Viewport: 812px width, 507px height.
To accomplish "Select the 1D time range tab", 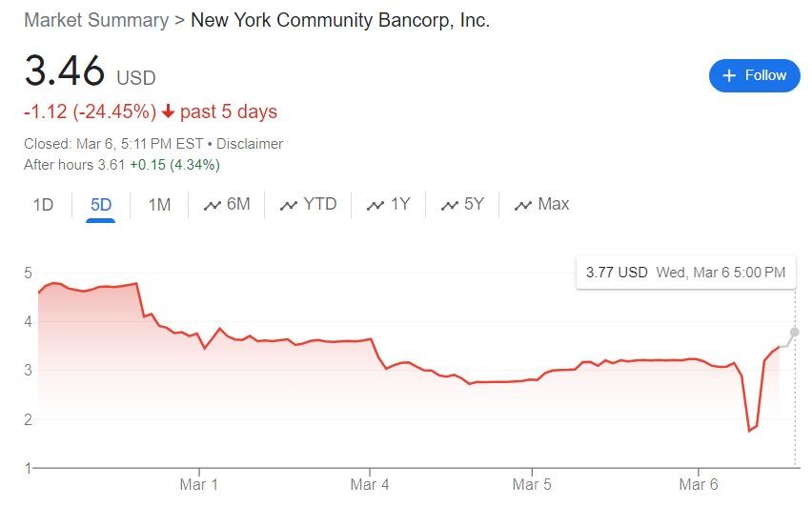I will 43,204.
